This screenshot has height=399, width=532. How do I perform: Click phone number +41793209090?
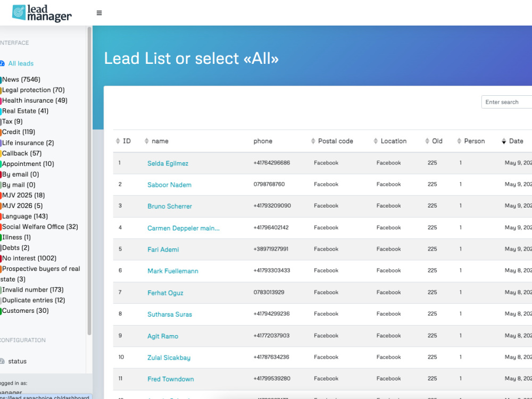click(x=272, y=205)
